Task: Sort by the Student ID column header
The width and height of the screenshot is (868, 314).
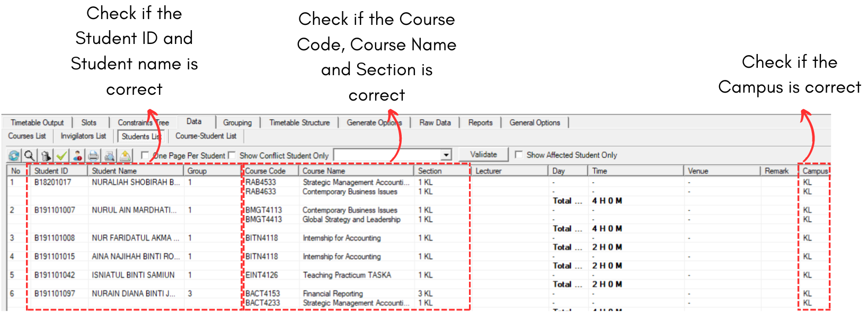Action: pos(51,171)
